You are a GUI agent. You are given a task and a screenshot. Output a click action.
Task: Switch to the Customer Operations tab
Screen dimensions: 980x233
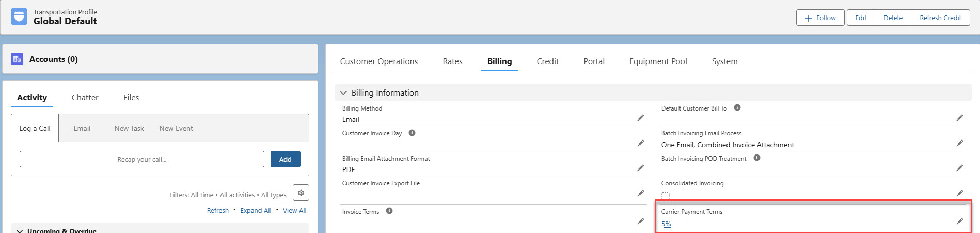coord(379,61)
